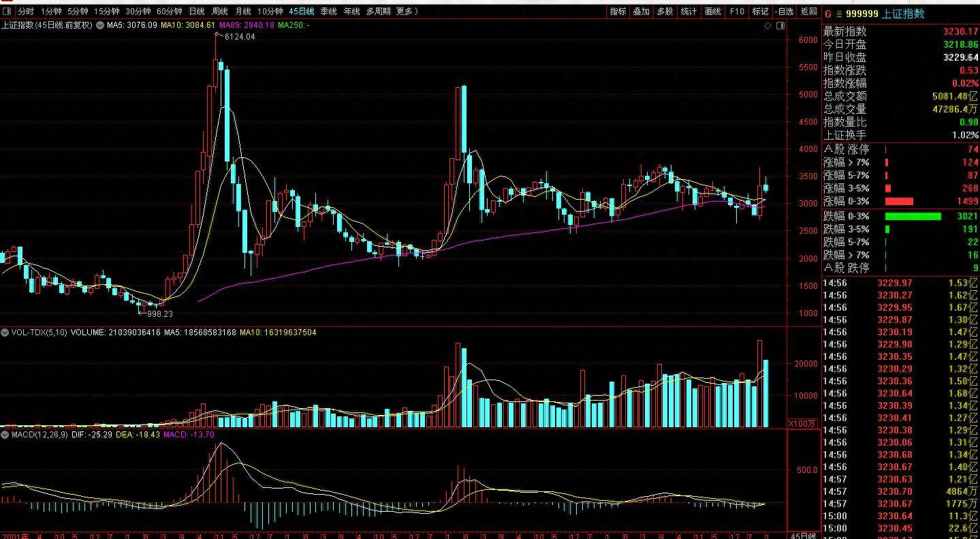
Task: Switch to 日线 daily chart
Action: pyautogui.click(x=197, y=12)
